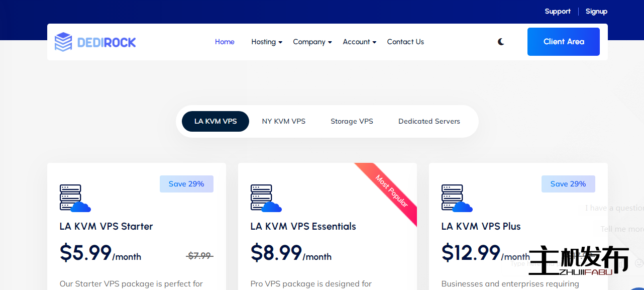644x290 pixels.
Task: View the Dedicated Servers tab
Action: coord(429,121)
